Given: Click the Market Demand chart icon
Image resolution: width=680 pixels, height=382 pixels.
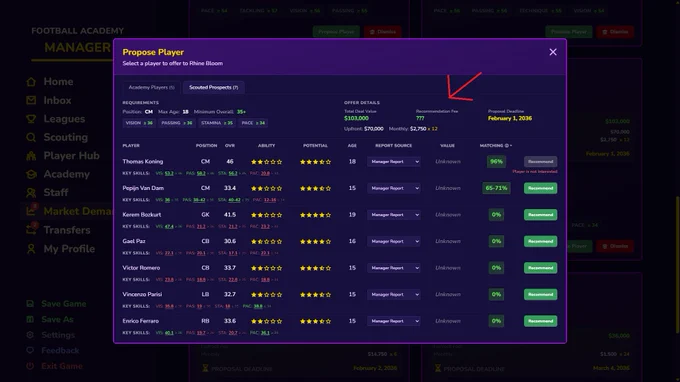Looking at the screenshot, I should pos(31,211).
